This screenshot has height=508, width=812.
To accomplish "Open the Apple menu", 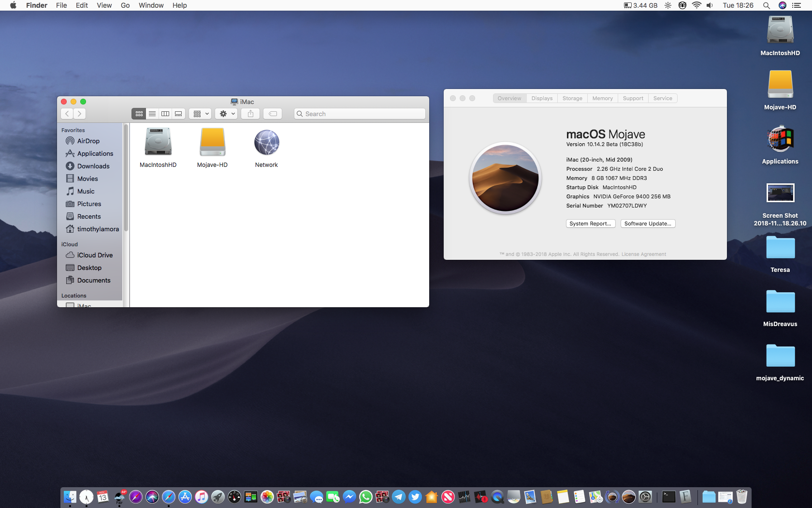I will [13, 5].
